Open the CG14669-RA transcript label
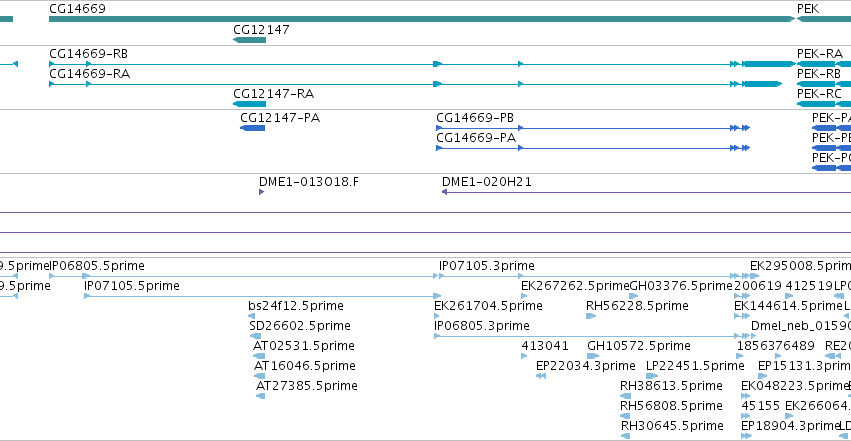Viewport: 851px width, 441px height. pyautogui.click(x=90, y=74)
